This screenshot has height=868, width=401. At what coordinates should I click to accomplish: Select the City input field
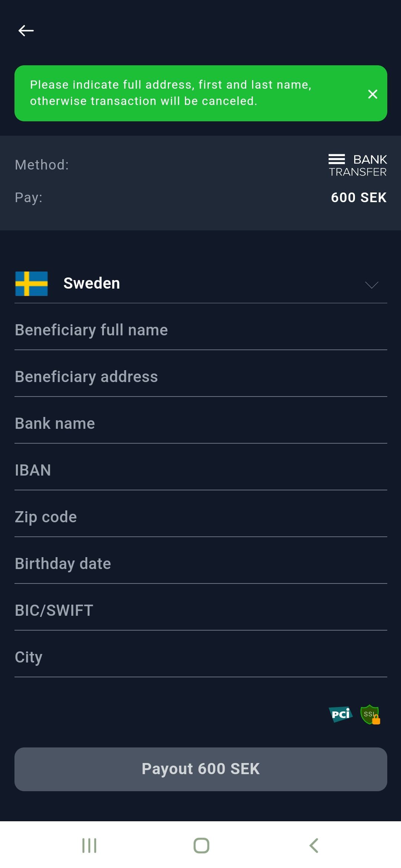tap(200, 657)
